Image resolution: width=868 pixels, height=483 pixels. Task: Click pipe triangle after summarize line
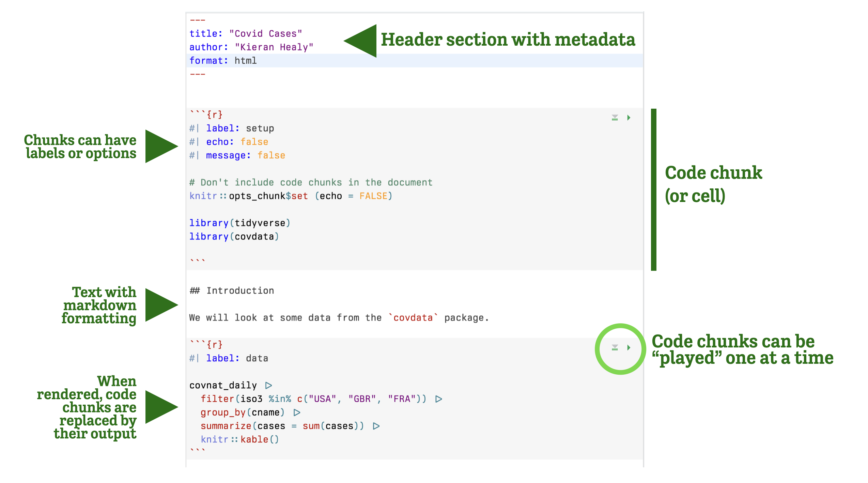(376, 426)
